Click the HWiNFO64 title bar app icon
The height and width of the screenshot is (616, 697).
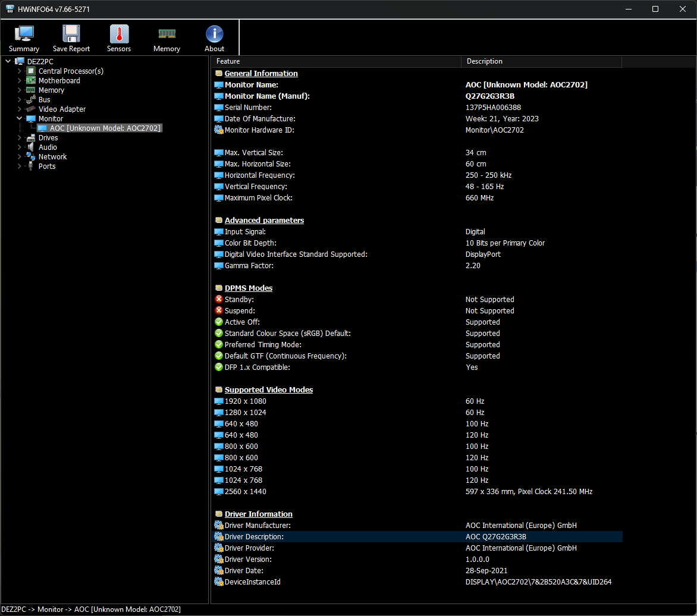[x=10, y=9]
